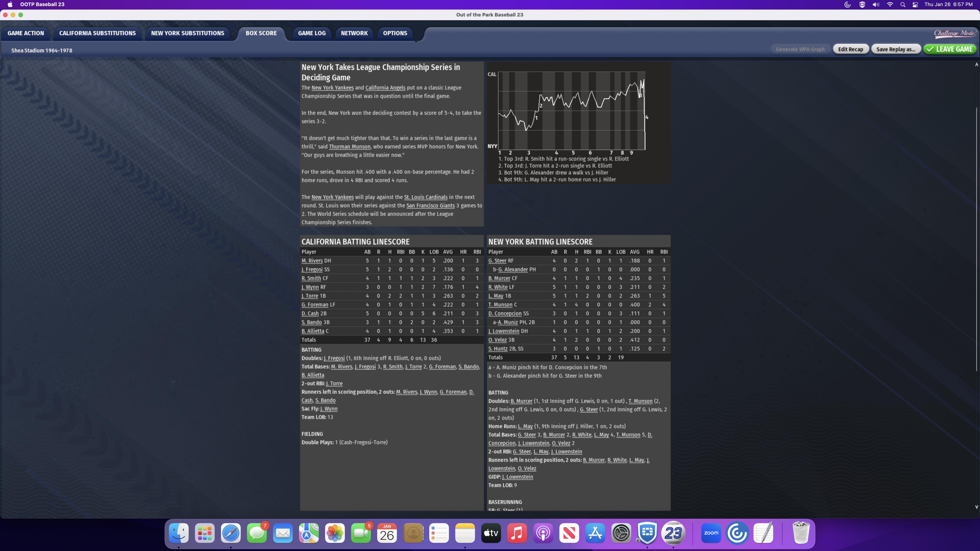Open the Zoom app in dock

point(711,533)
